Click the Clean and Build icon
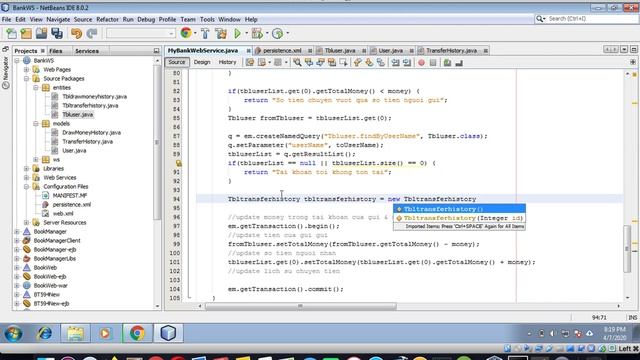640x360 pixels. click(221, 33)
